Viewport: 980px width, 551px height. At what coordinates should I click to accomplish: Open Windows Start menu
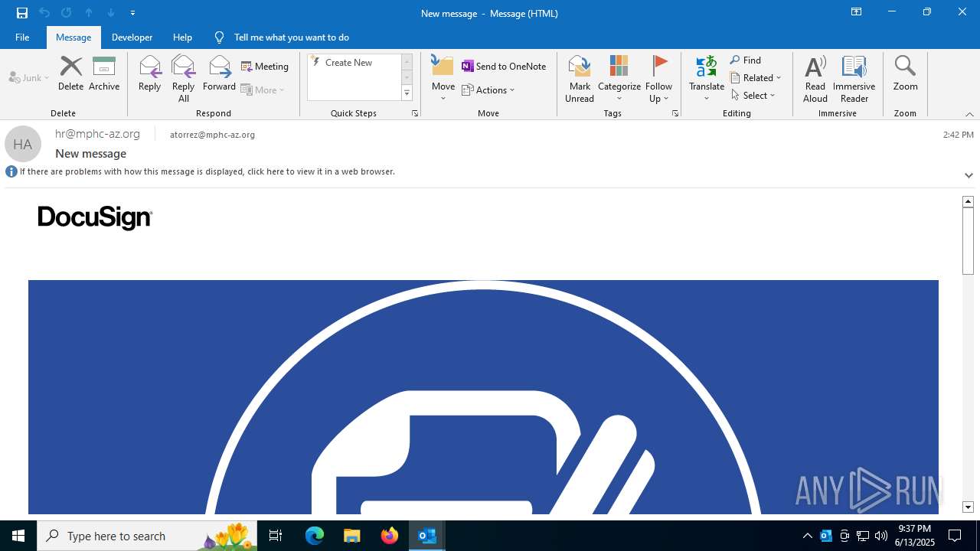18,536
